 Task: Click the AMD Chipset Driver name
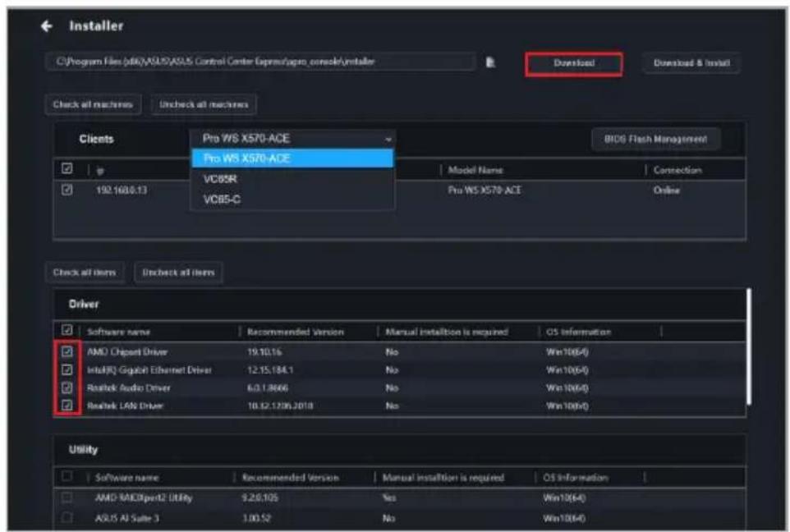[x=127, y=352]
